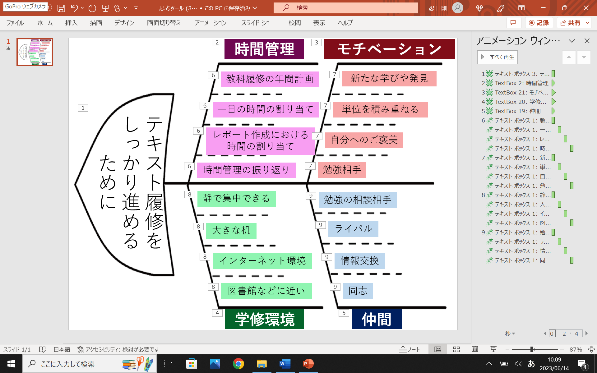Click the Undo icon in quick access toolbar
Viewport: 597px width, 373px height.
coord(74,8)
